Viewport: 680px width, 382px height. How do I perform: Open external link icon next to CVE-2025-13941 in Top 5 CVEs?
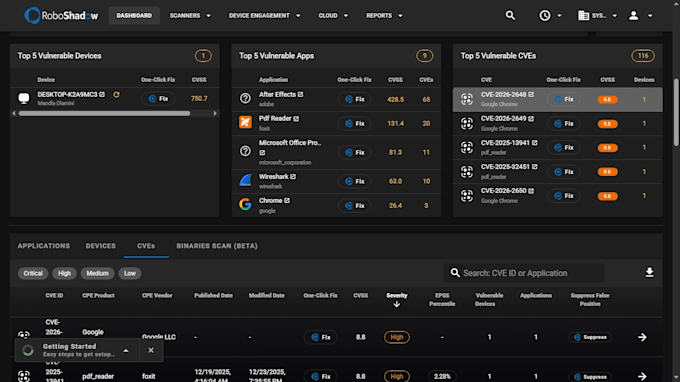(x=535, y=143)
